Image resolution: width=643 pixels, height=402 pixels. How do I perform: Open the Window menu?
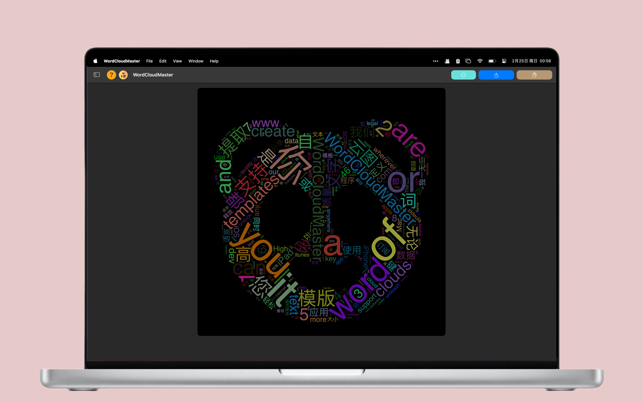pos(196,61)
